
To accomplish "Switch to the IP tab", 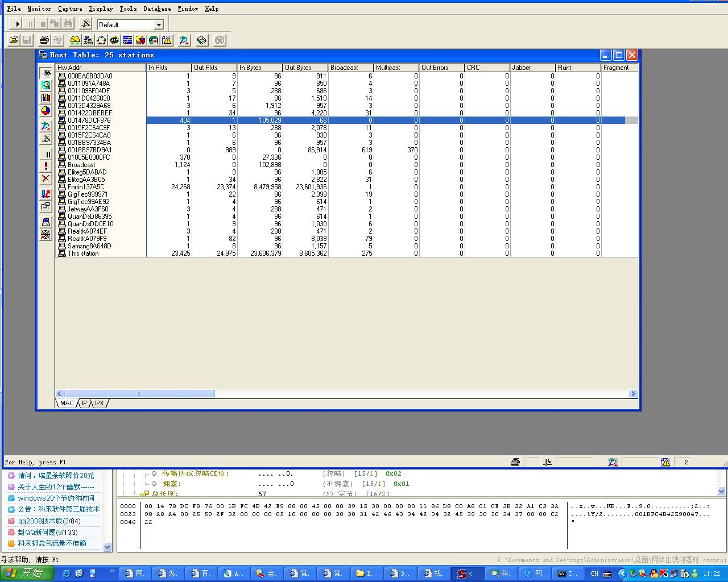I will (84, 403).
